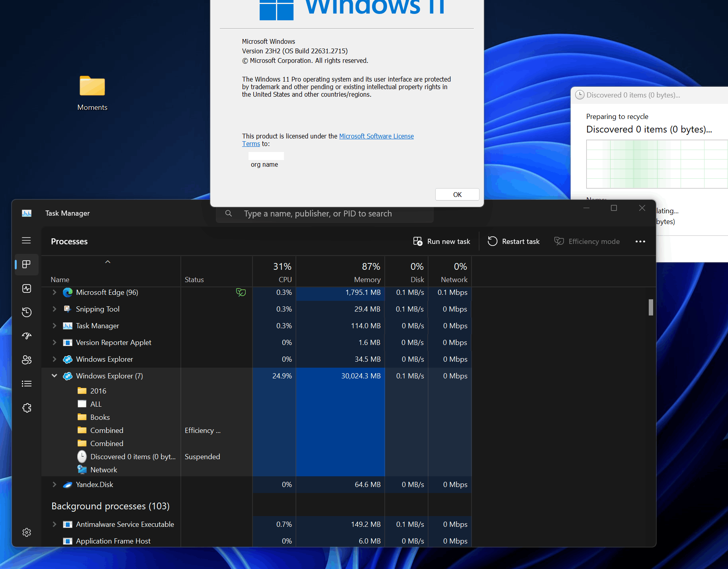Image resolution: width=728 pixels, height=569 pixels.
Task: Click the ALL window icon in process list
Action: click(82, 404)
